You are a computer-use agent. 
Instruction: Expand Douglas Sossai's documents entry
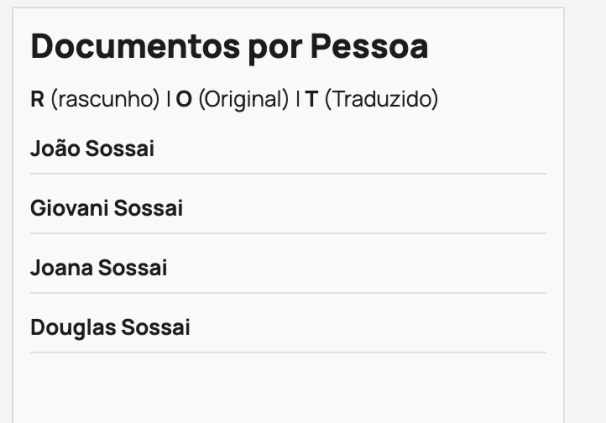(95, 327)
